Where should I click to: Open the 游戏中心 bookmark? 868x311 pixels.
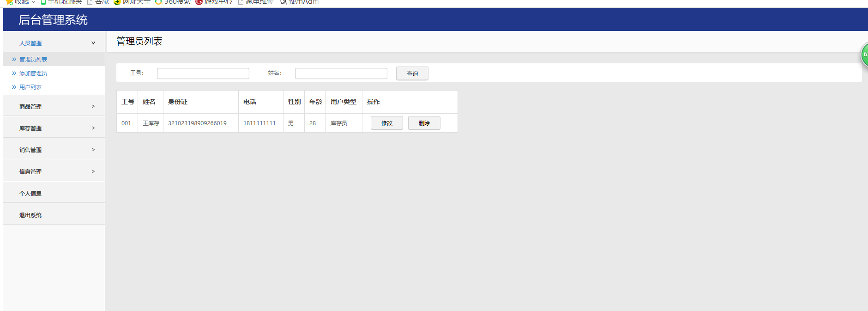(x=214, y=2)
